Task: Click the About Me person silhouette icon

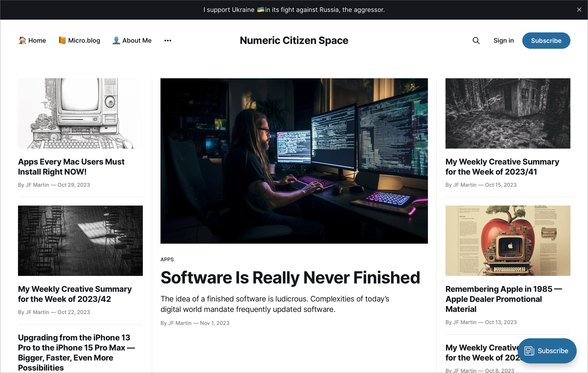Action: (116, 40)
